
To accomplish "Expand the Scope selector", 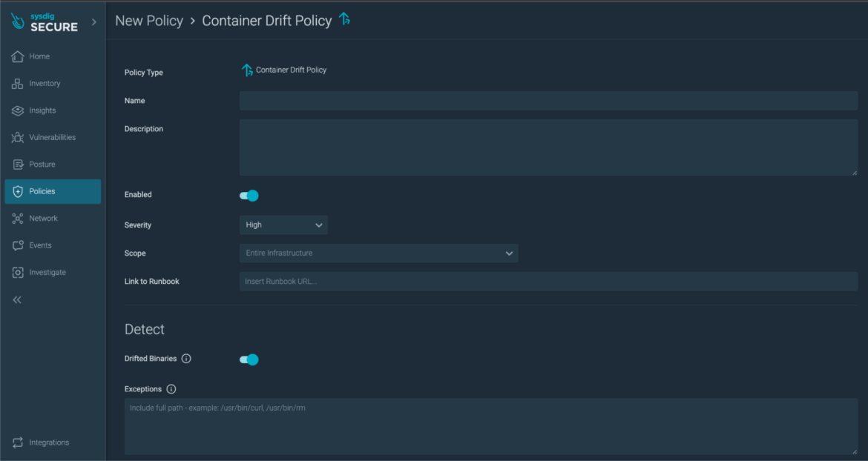I will pyautogui.click(x=509, y=253).
